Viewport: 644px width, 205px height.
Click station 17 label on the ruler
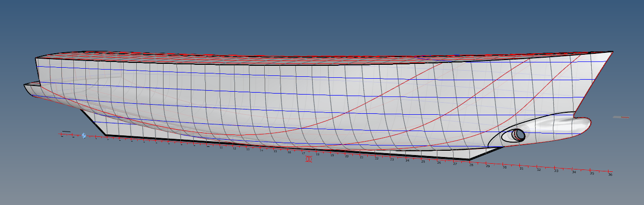[x=303, y=153]
